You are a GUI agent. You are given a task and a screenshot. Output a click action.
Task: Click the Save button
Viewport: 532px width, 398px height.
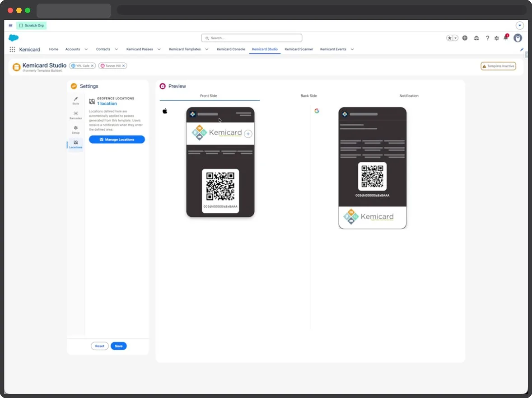(119, 346)
